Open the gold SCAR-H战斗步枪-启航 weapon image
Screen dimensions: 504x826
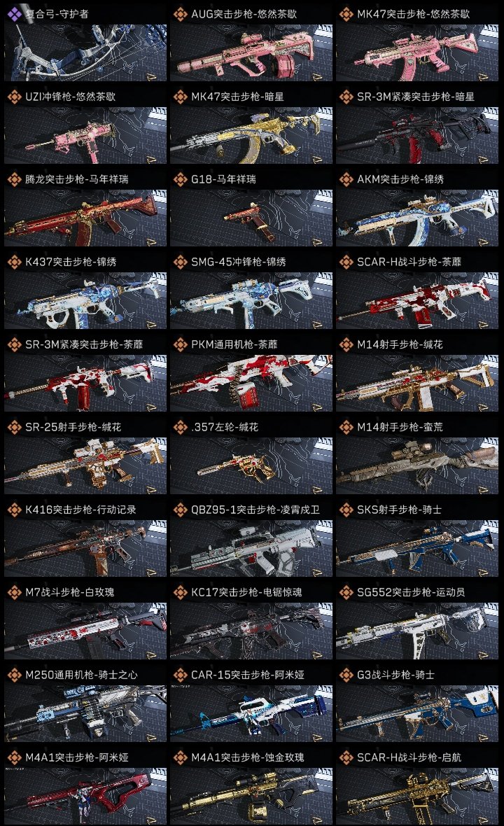click(x=417, y=795)
